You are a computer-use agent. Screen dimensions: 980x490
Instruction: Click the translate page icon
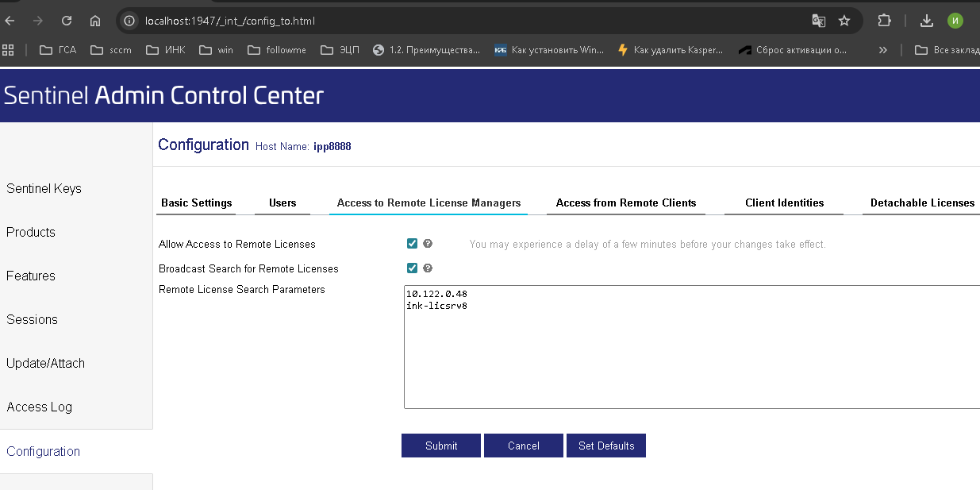pyautogui.click(x=819, y=21)
